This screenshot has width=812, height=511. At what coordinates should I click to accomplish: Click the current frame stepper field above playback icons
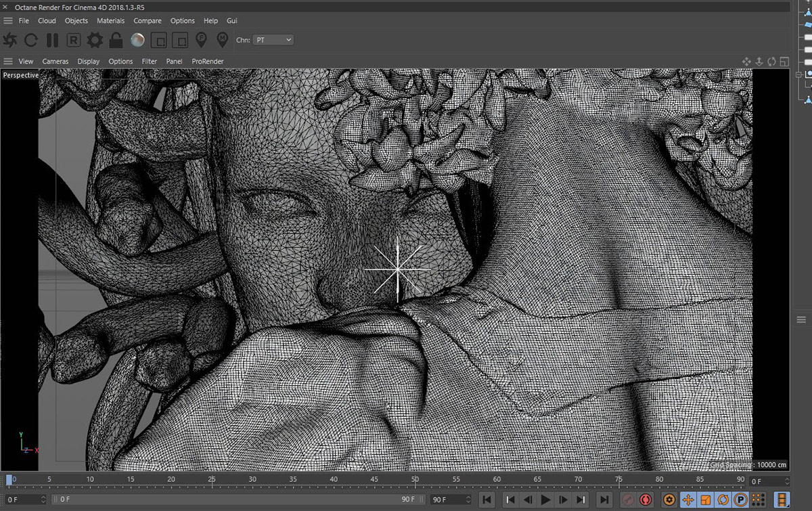[768, 481]
